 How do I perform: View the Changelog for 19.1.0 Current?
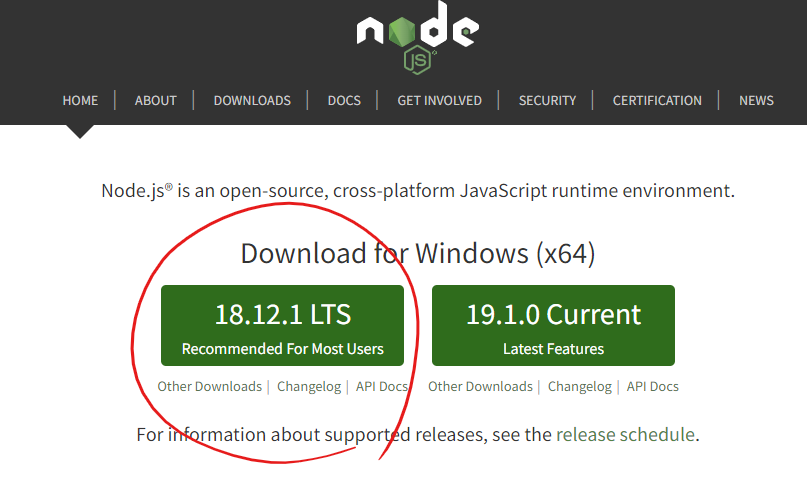pyautogui.click(x=580, y=387)
